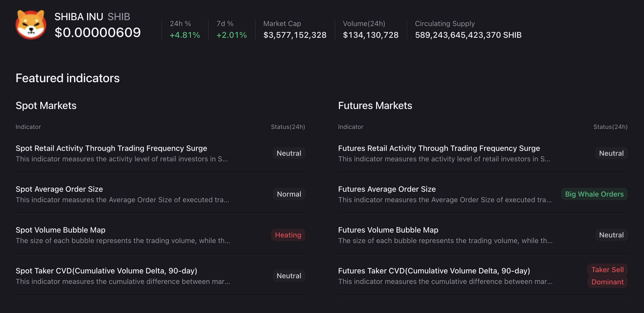The width and height of the screenshot is (644, 313).
Task: Click the green Big Whale Orders badge
Action: point(594,194)
